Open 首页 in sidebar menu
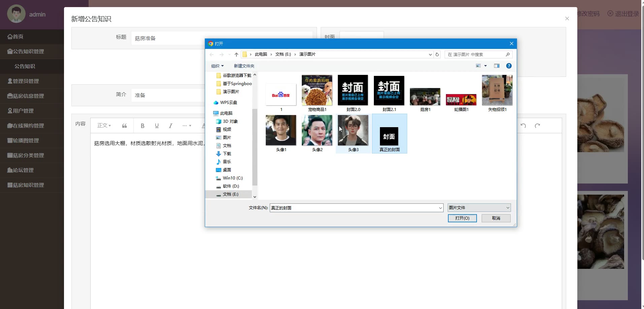 (32, 36)
